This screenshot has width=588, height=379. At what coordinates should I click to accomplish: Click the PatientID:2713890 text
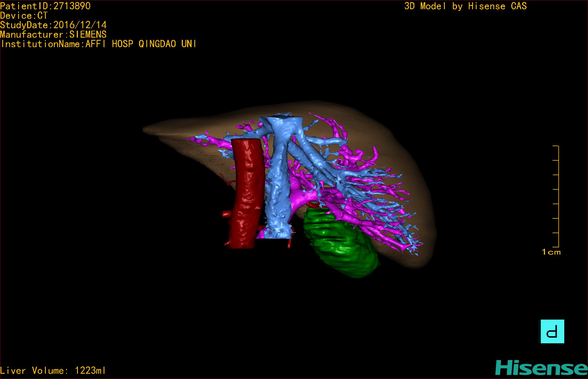coord(45,6)
